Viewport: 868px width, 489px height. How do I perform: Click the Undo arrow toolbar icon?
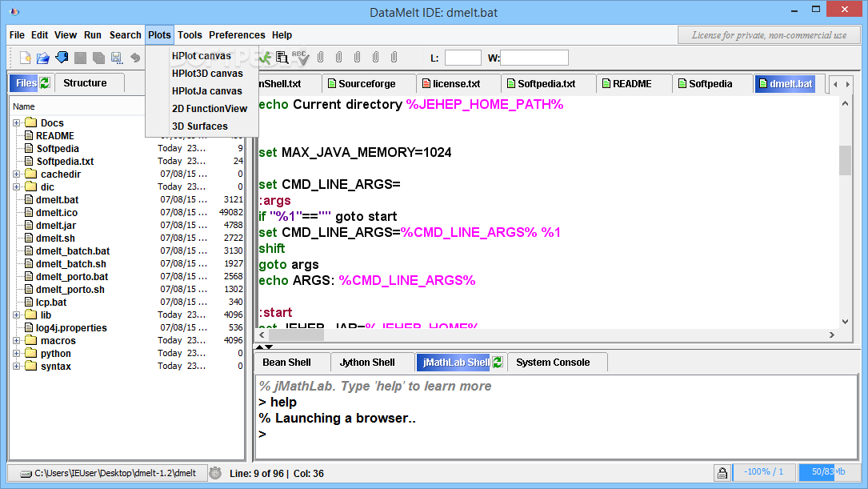135,57
